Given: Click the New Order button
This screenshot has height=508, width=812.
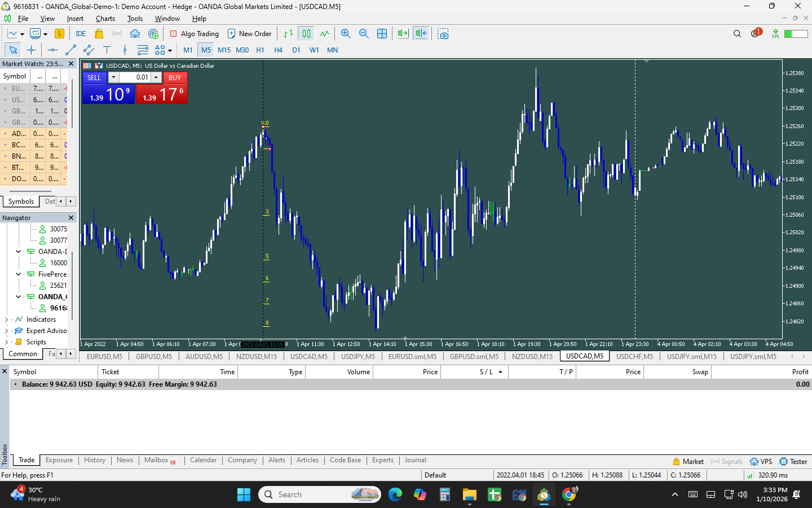Looking at the screenshot, I should (249, 34).
